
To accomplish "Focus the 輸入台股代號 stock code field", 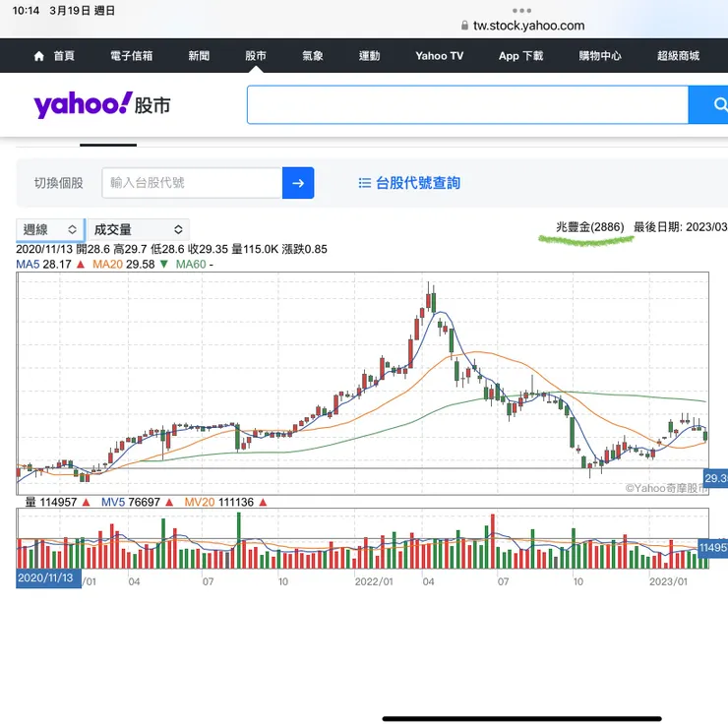I will [x=192, y=183].
